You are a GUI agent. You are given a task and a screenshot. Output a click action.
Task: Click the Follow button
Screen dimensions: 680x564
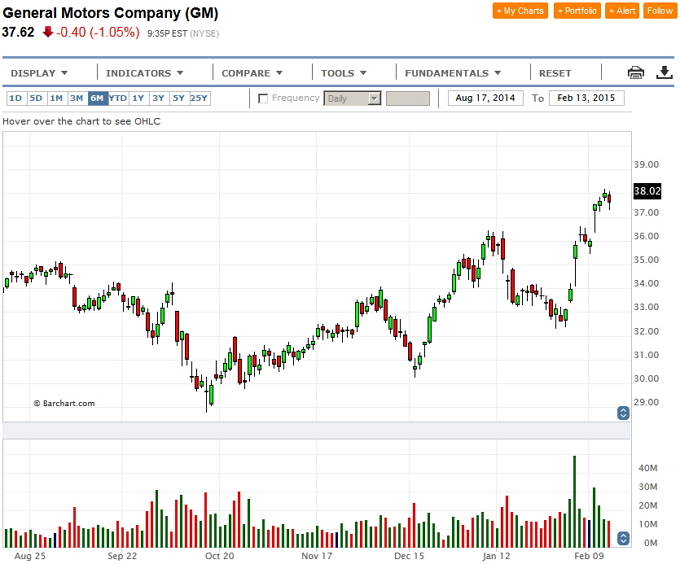pos(660,11)
